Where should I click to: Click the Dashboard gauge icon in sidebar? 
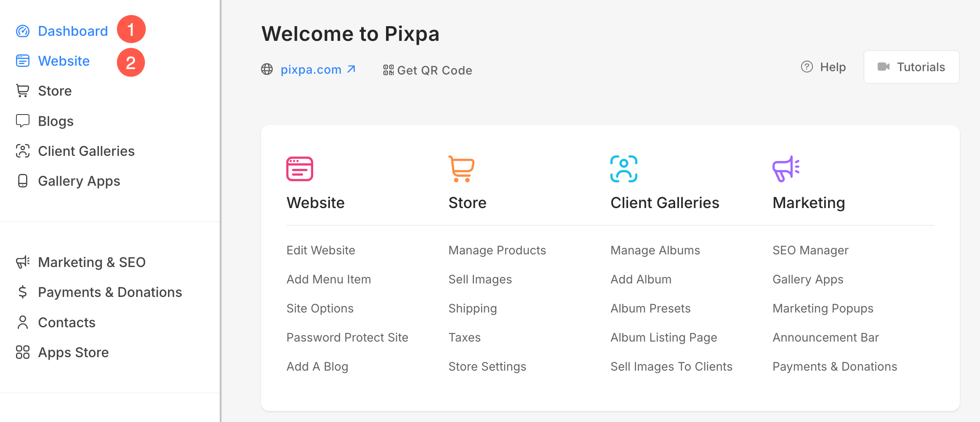tap(23, 31)
